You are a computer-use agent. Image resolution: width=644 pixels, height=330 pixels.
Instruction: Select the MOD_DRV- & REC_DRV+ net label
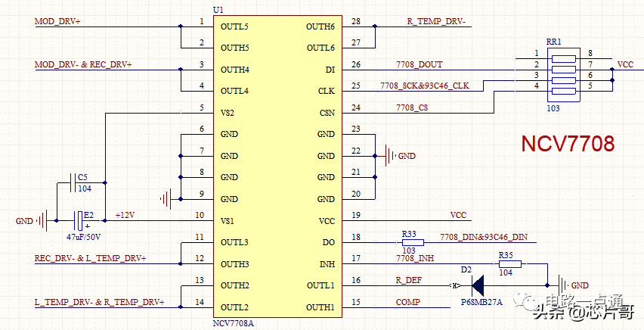[83, 64]
